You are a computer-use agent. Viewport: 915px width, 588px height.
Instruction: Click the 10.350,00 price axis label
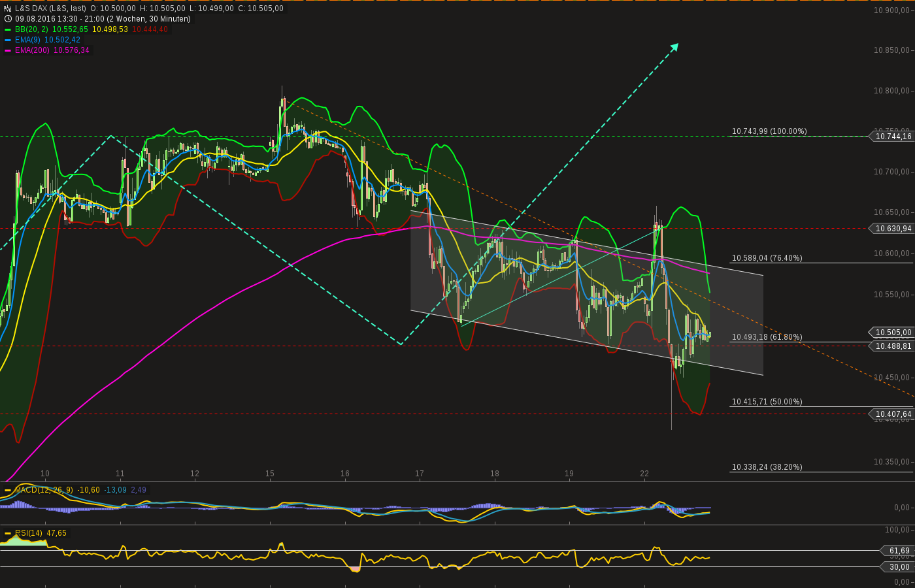(x=892, y=462)
